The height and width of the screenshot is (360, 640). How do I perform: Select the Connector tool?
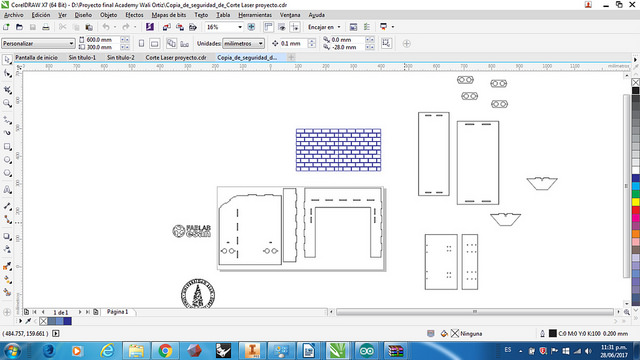click(x=7, y=220)
